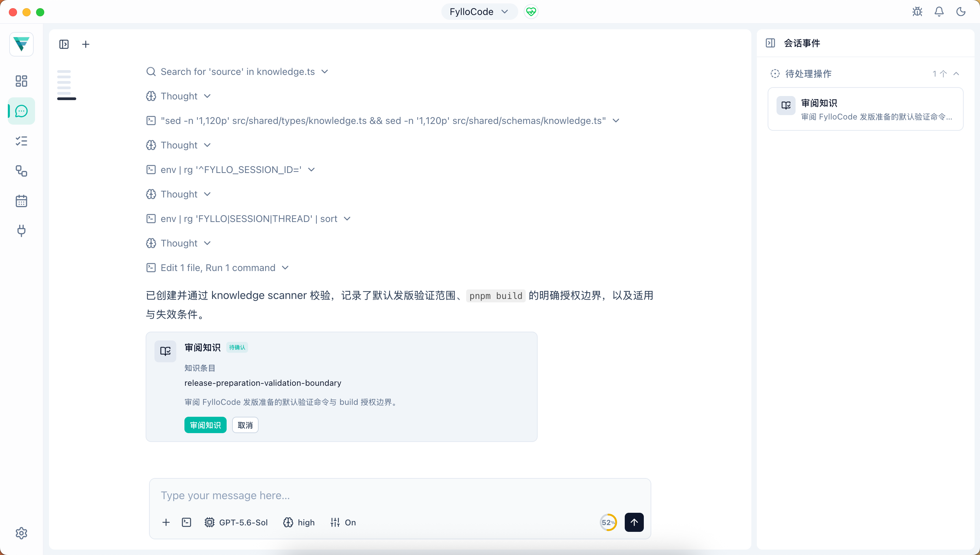Click the terminal icon in message composer
980x555 pixels.
point(186,522)
